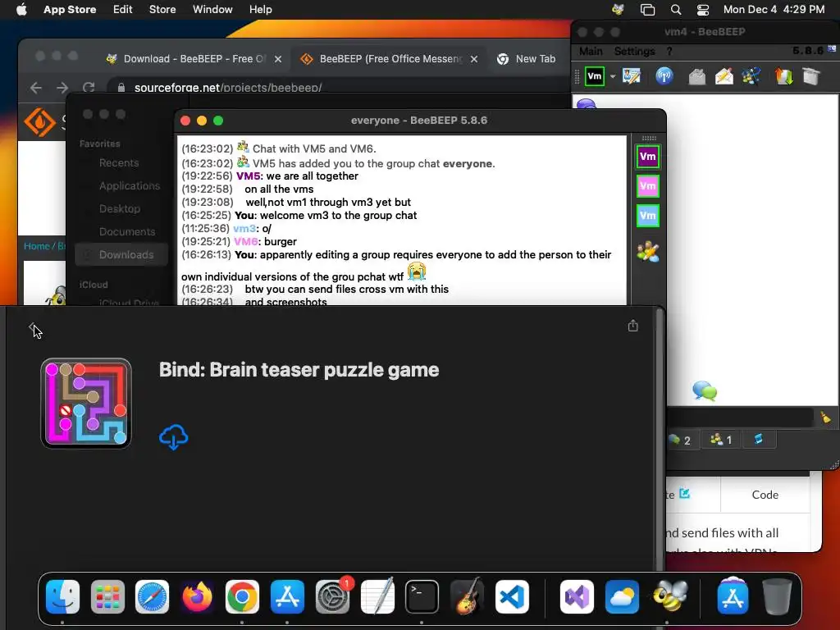Screen dimensions: 840x630
Task: Select the purple Vm member in everyone chat
Action: (x=648, y=157)
